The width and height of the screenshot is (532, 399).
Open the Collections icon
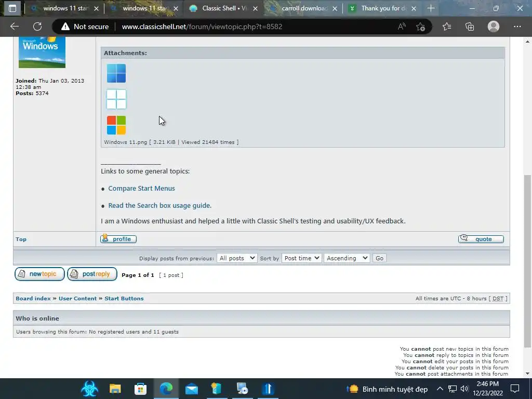click(x=470, y=26)
